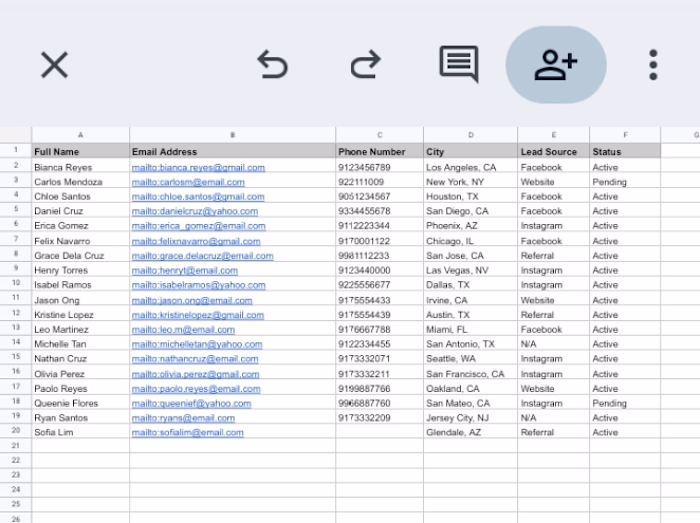700x523 pixels.
Task: Share the sheet with the add-person icon
Action: (x=556, y=65)
